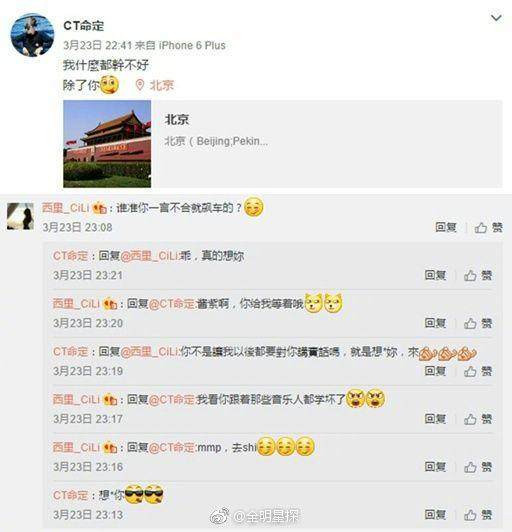This screenshot has width=512, height=532.
Task: Open @CT命定 mention in 23:17 reply
Action: tap(172, 400)
